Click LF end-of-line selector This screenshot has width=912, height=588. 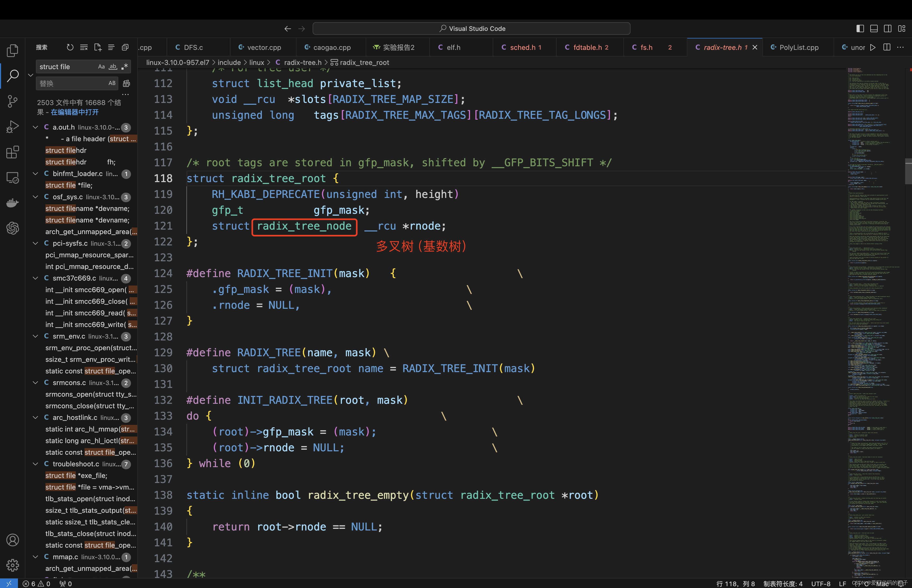coord(842,584)
